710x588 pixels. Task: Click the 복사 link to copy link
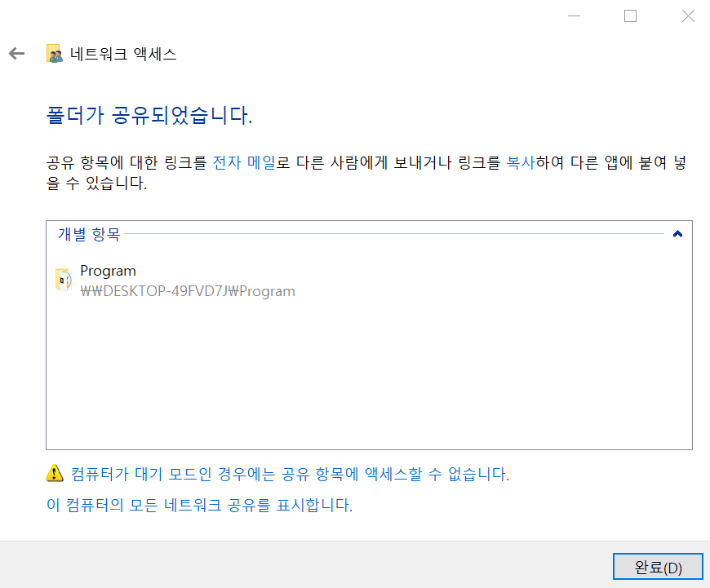tap(521, 162)
